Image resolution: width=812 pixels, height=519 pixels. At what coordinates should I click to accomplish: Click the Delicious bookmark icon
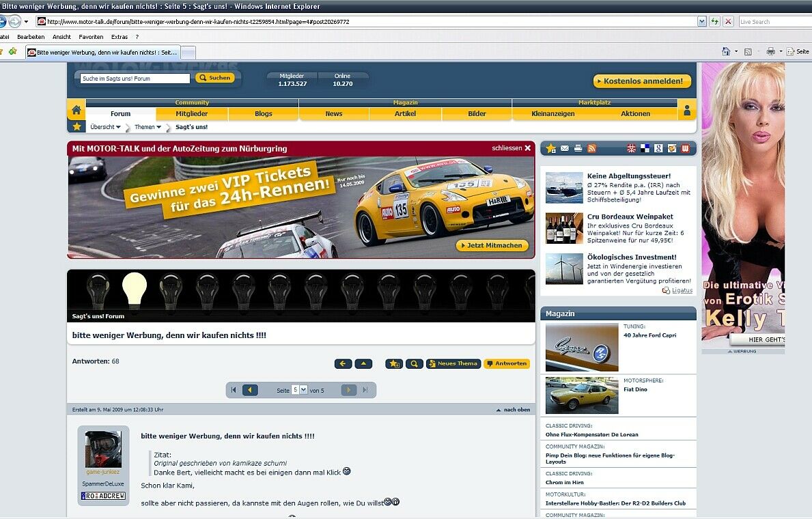coord(645,149)
